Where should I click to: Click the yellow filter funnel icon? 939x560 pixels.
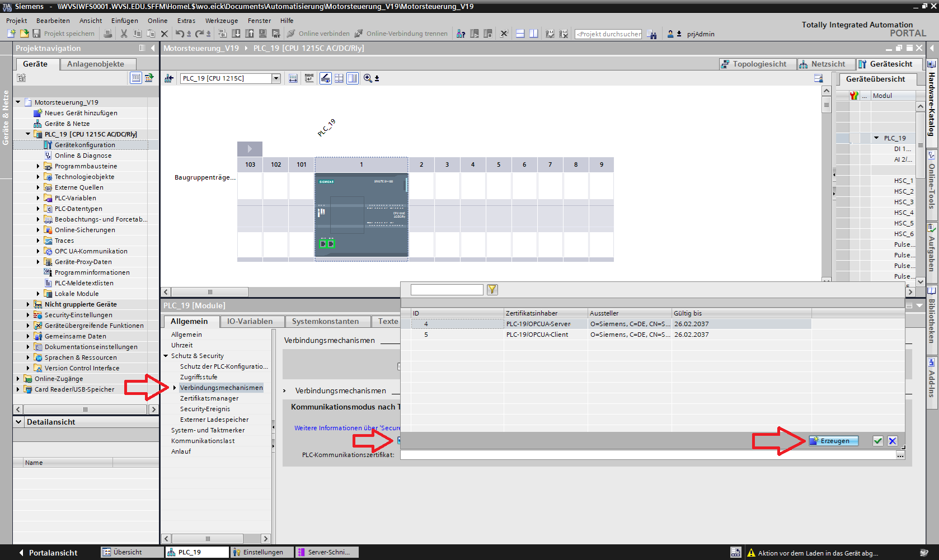(x=492, y=289)
